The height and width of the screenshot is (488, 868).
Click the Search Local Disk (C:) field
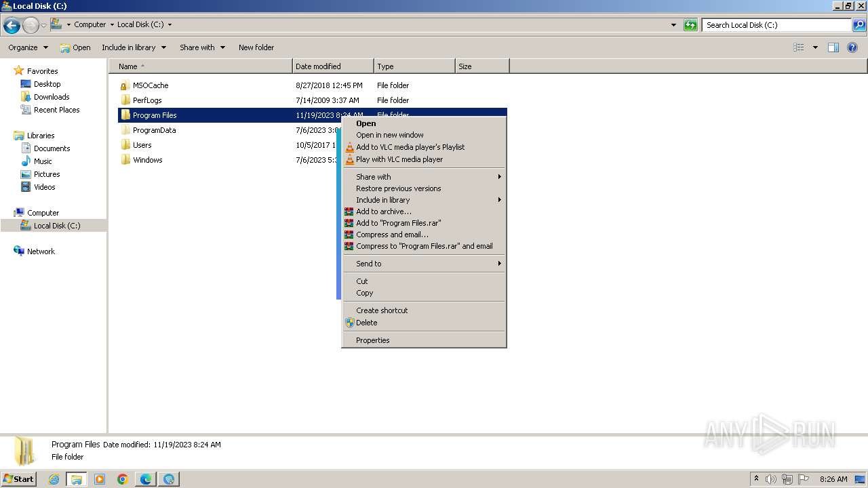[x=776, y=25]
